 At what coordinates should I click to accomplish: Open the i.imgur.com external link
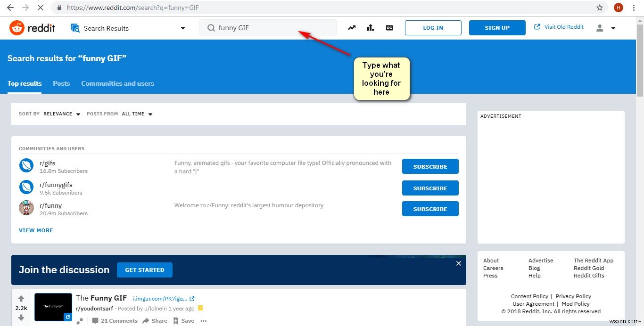tap(164, 298)
